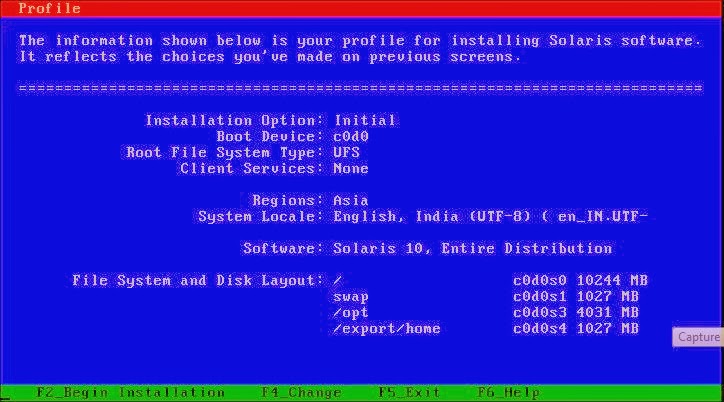Click the Capture overlay button
Screen dimensions: 724x402
click(698, 337)
